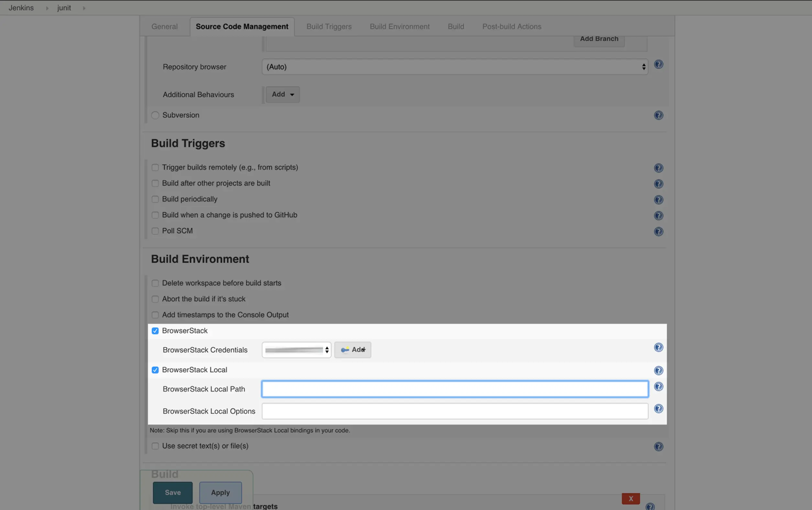
Task: Switch to the Build Triggers tab
Action: pos(329,27)
